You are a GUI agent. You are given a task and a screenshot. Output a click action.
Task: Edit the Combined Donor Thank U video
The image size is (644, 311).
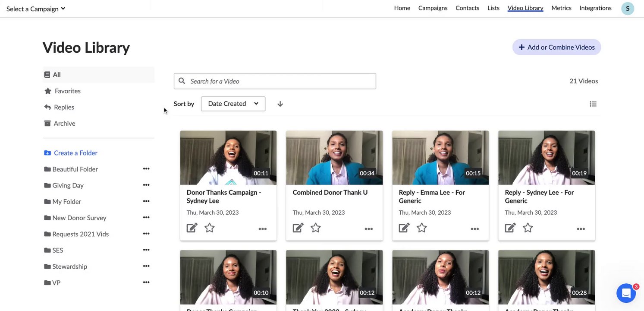click(298, 228)
